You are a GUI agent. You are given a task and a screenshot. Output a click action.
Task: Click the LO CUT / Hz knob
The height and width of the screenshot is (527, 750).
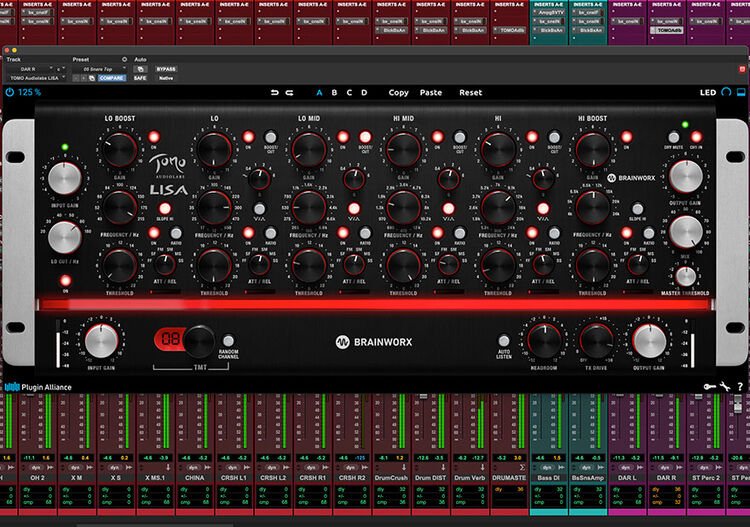(x=66, y=238)
